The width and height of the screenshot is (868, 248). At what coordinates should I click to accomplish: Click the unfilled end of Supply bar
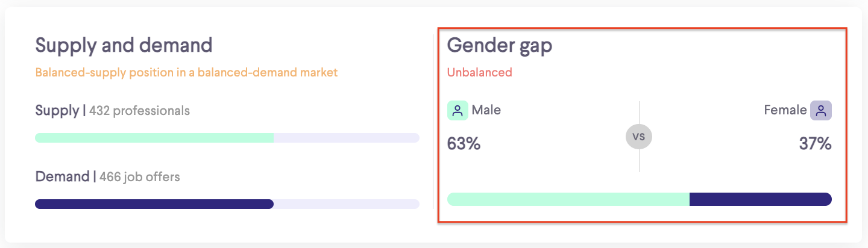pyautogui.click(x=347, y=138)
